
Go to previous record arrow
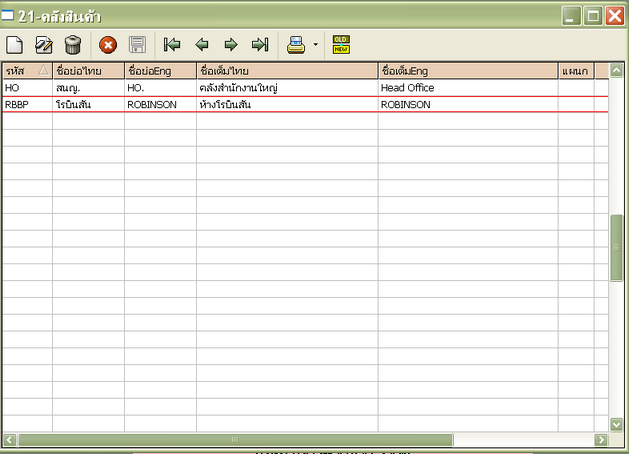tap(201, 45)
